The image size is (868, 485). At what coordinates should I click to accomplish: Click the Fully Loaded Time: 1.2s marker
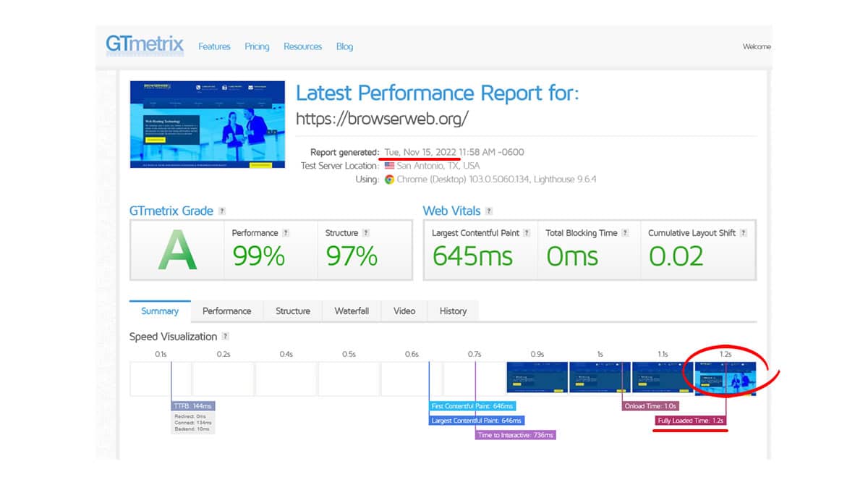tap(691, 421)
